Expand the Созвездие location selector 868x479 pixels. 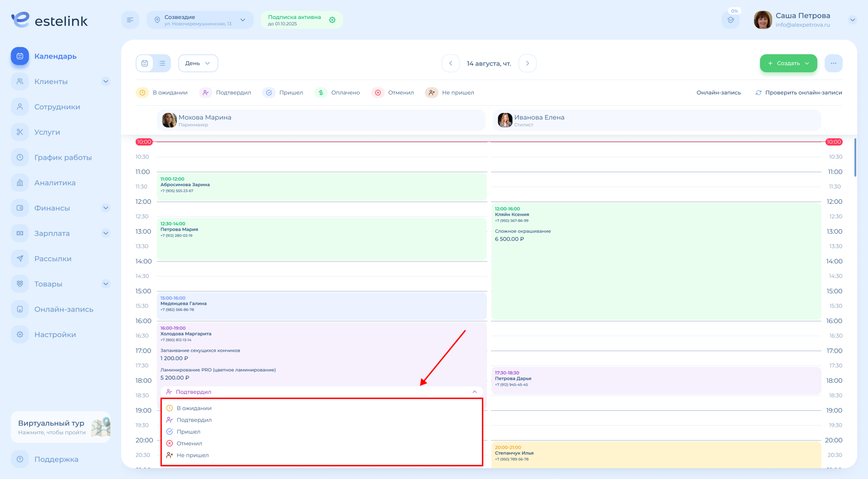pos(200,20)
